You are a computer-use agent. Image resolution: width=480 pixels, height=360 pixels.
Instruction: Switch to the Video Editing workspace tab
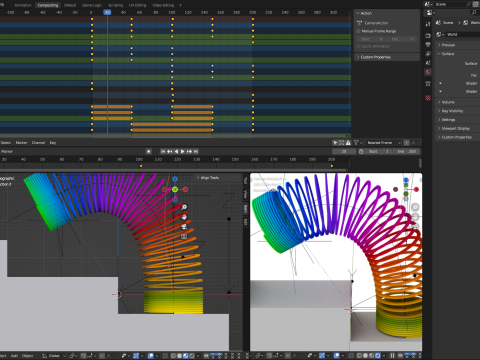163,5
